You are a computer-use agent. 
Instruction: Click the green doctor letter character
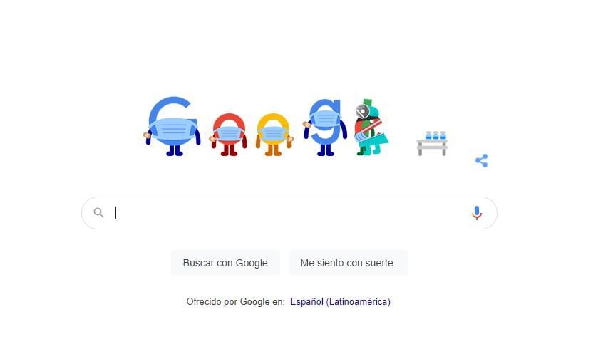coord(370,128)
